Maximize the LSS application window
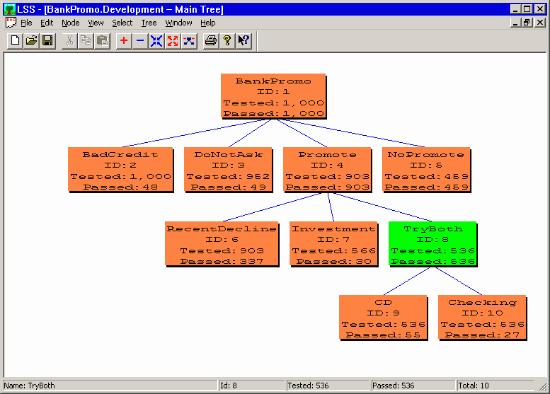 527,9
